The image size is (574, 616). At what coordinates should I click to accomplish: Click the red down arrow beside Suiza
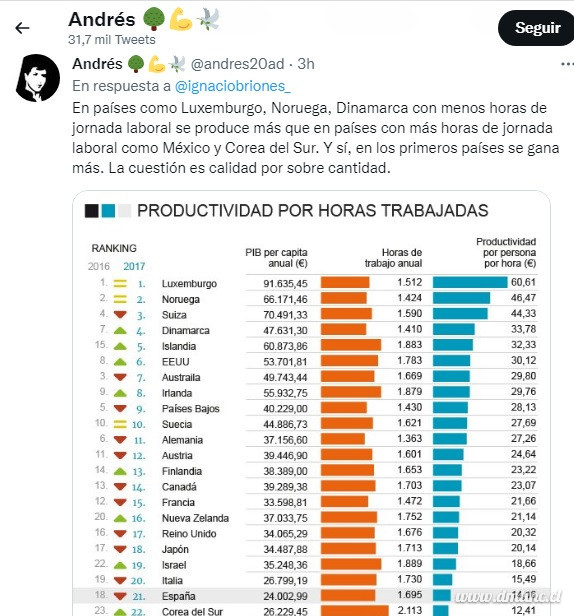point(120,315)
